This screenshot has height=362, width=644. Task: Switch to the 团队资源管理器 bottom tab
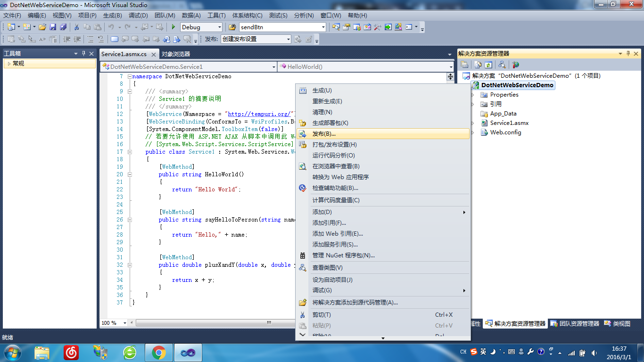click(x=575, y=324)
